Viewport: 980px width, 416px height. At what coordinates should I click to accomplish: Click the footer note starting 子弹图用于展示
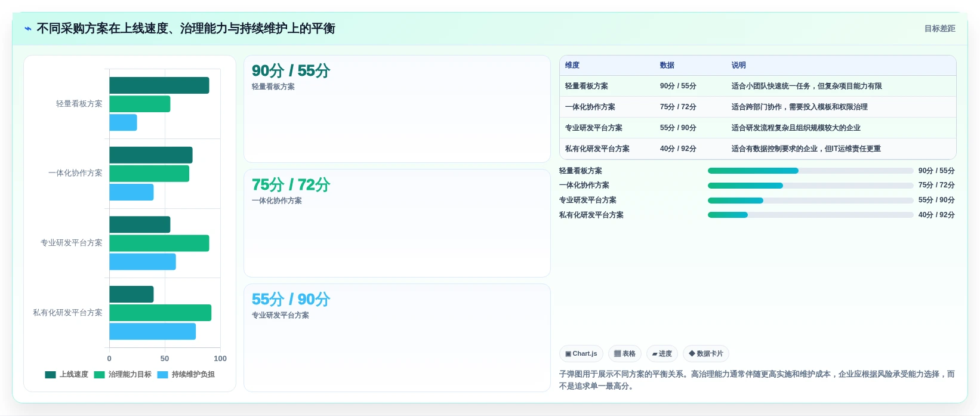(757, 380)
